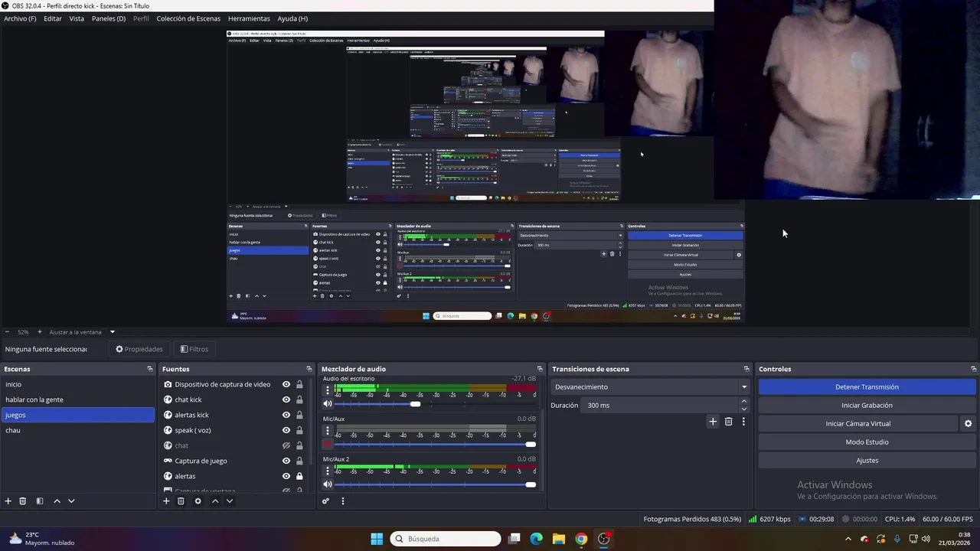The height and width of the screenshot is (551, 980).
Task: Hide the speak ( voz) source
Action: point(286,430)
